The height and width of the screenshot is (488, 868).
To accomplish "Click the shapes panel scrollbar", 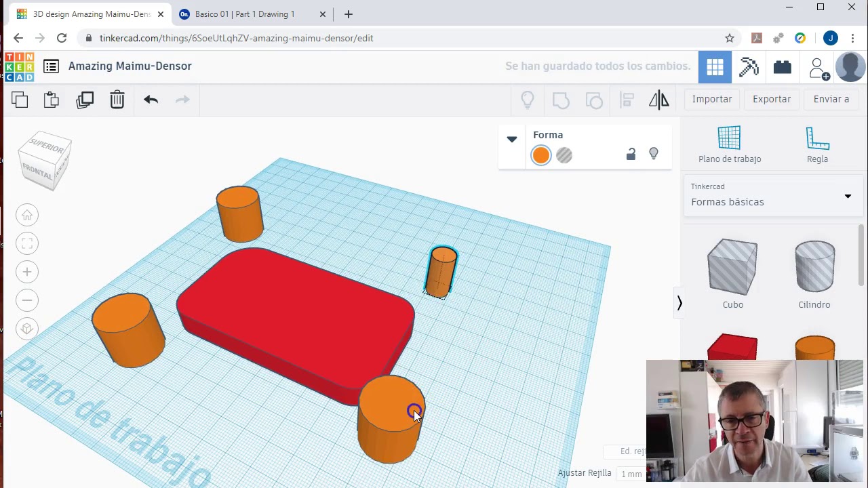I will pyautogui.click(x=861, y=256).
